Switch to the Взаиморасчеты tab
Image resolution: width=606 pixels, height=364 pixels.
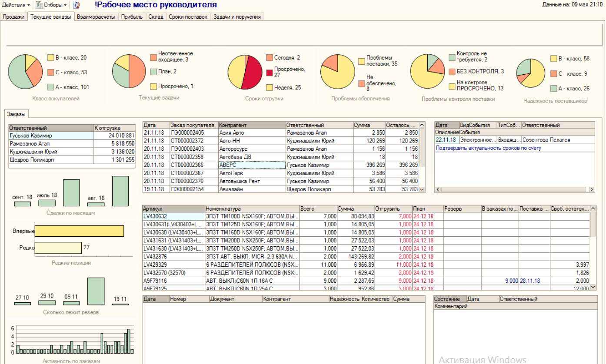click(96, 17)
